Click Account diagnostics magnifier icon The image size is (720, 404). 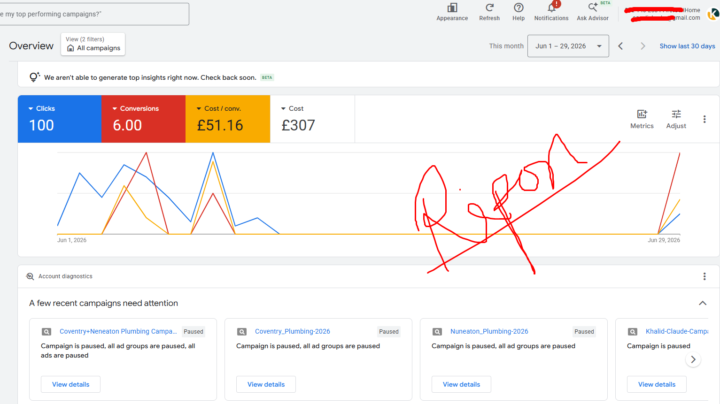point(30,276)
